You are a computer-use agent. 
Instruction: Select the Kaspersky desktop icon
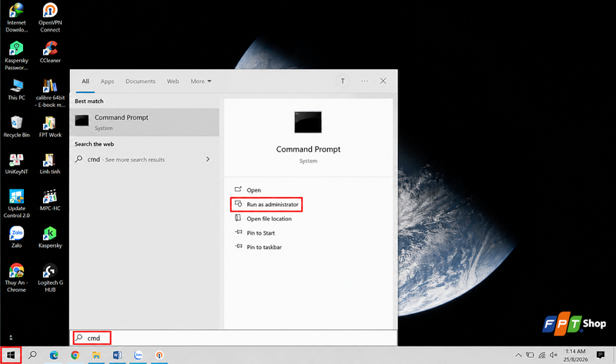tap(50, 237)
